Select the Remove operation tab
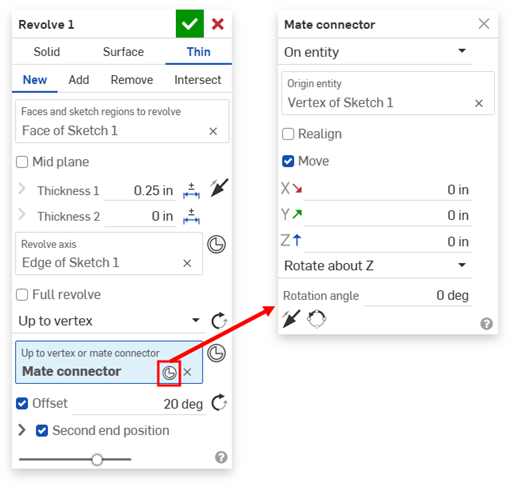 pyautogui.click(x=132, y=80)
